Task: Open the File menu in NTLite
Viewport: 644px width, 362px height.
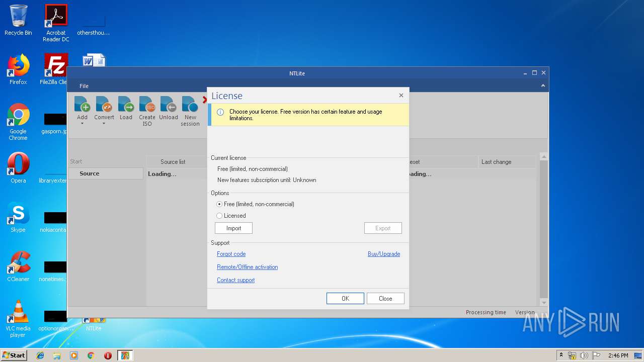Action: point(84,86)
